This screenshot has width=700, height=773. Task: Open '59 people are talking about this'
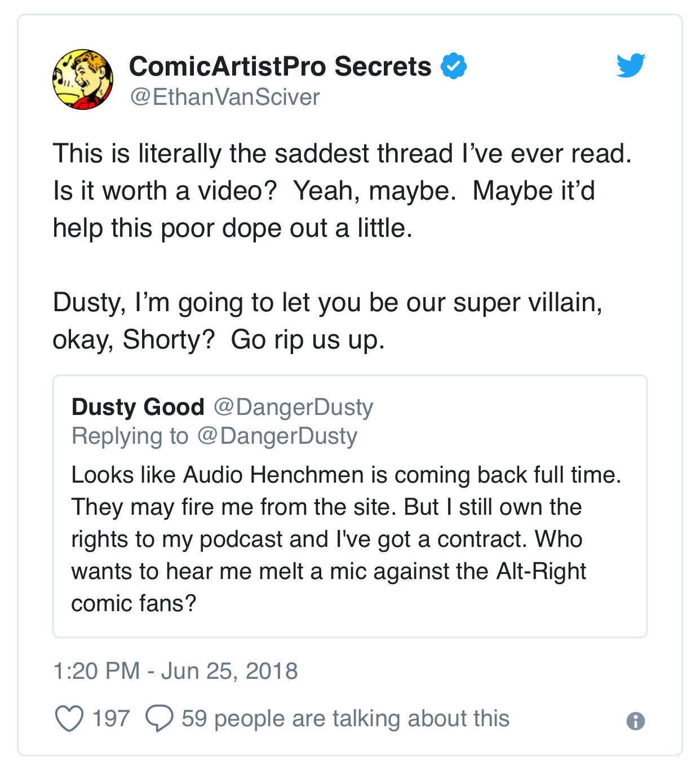(345, 719)
